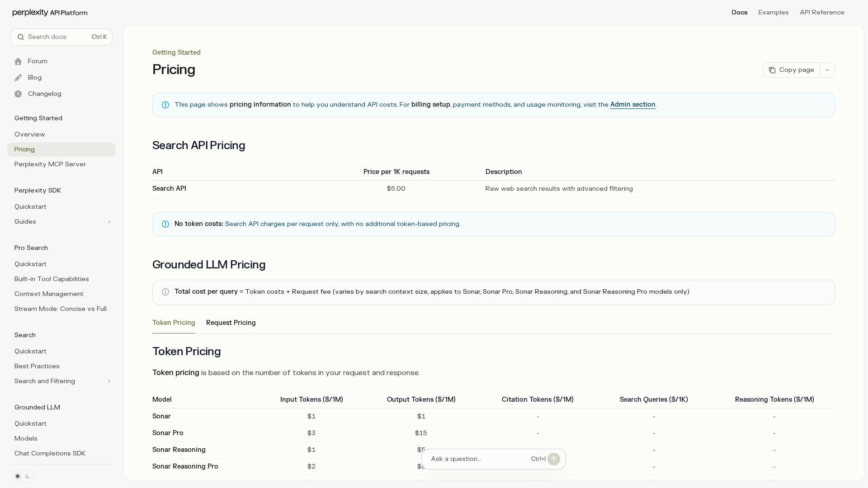
Task: Click the Forum home icon
Action: tap(18, 61)
